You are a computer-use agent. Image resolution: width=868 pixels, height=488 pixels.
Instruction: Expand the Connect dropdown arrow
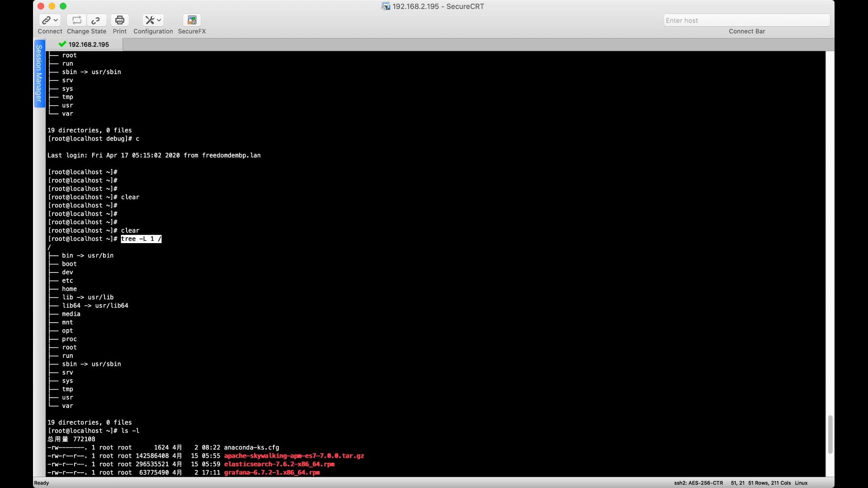(56, 20)
